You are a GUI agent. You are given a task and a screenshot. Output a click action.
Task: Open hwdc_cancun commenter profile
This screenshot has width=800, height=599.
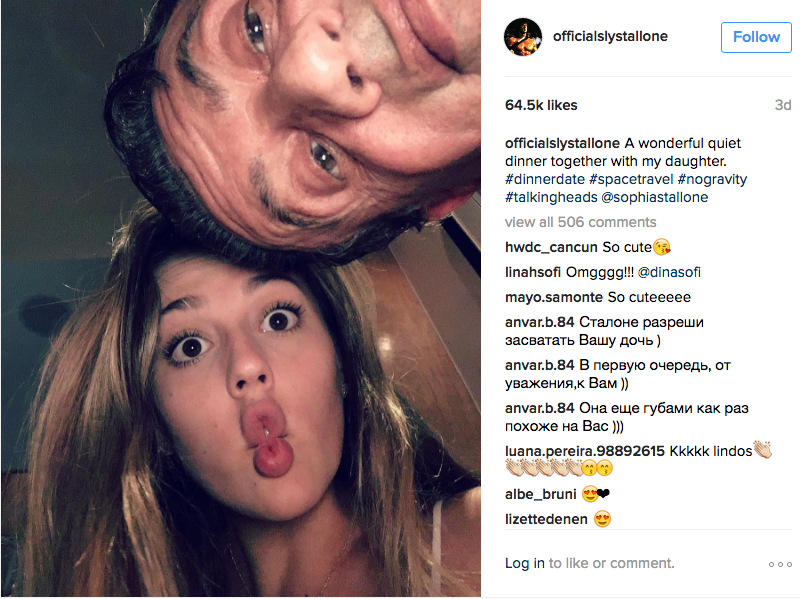[551, 247]
